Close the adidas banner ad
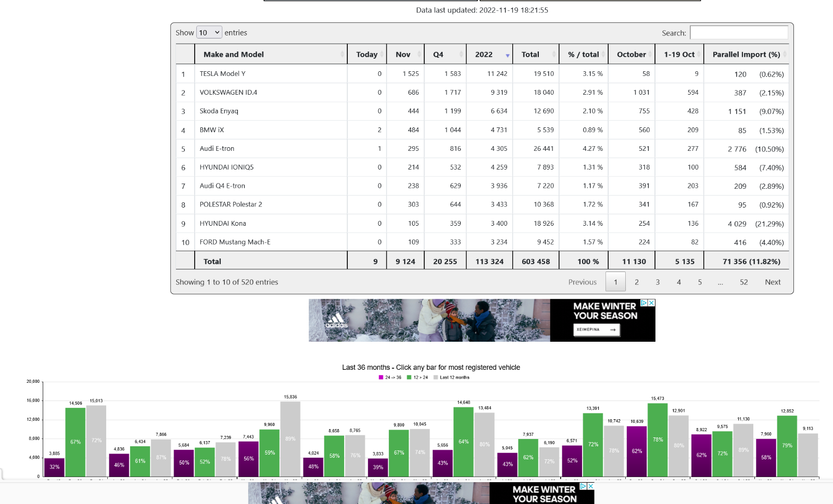This screenshot has height=504, width=833. [651, 303]
